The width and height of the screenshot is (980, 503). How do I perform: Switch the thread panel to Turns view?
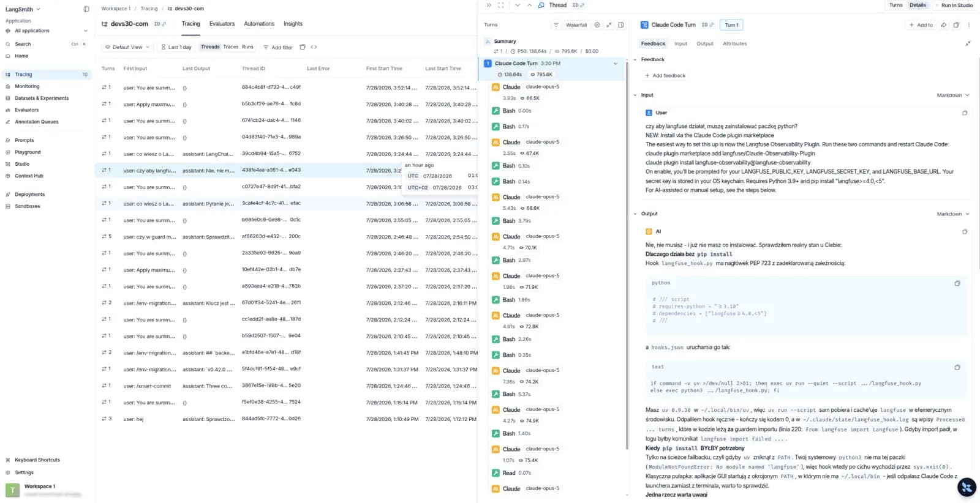[x=895, y=5]
